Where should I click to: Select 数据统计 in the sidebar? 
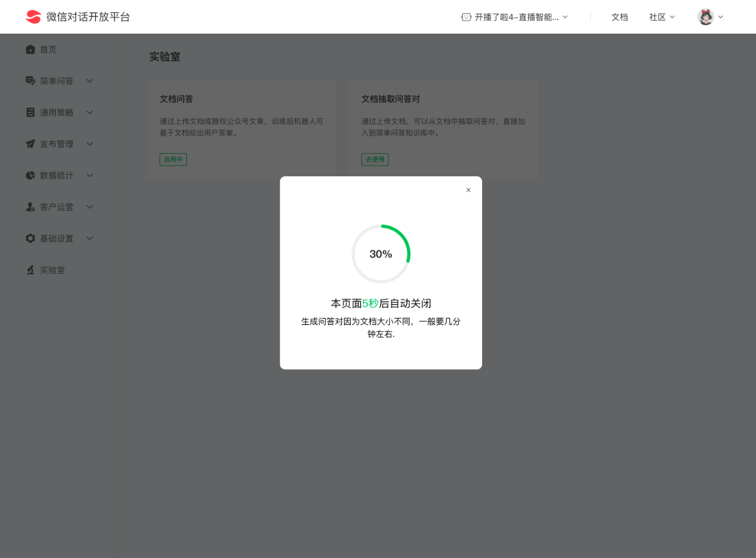tap(57, 176)
